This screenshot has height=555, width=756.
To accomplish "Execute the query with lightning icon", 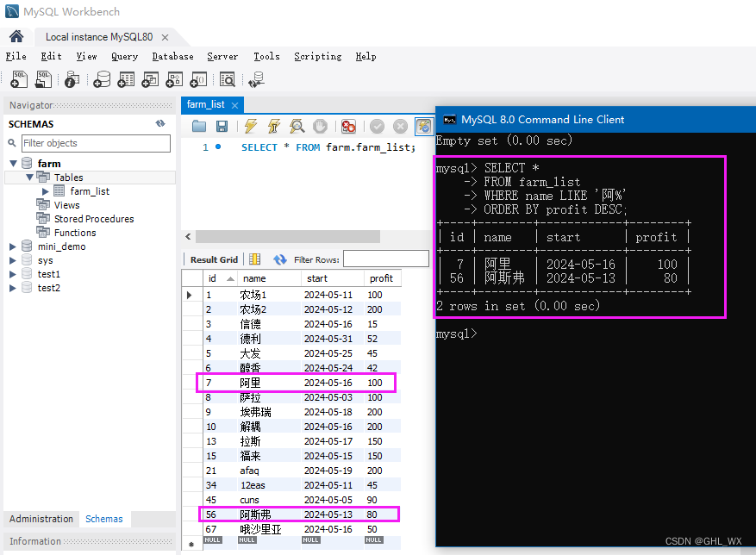I will (251, 127).
